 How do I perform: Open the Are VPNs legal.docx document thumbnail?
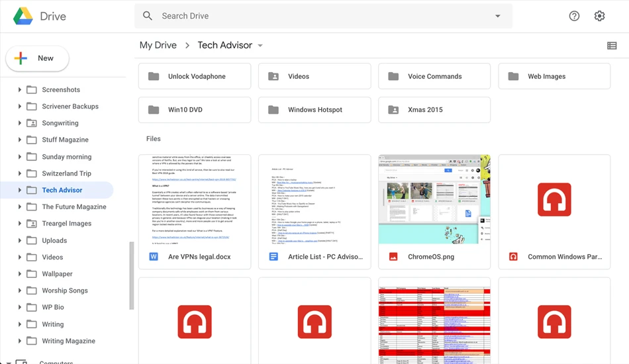[x=195, y=199]
